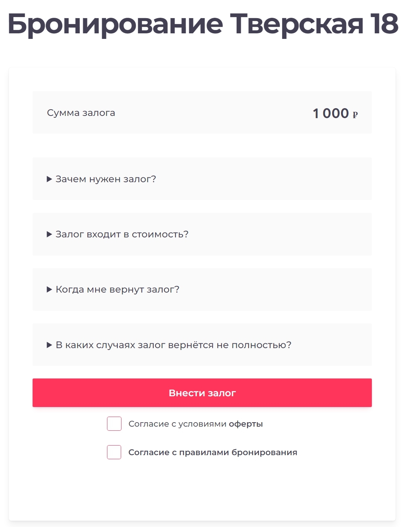The image size is (420, 527).
Task: Click the arrow beside "Залог входит в стоимость?"
Action: [49, 234]
